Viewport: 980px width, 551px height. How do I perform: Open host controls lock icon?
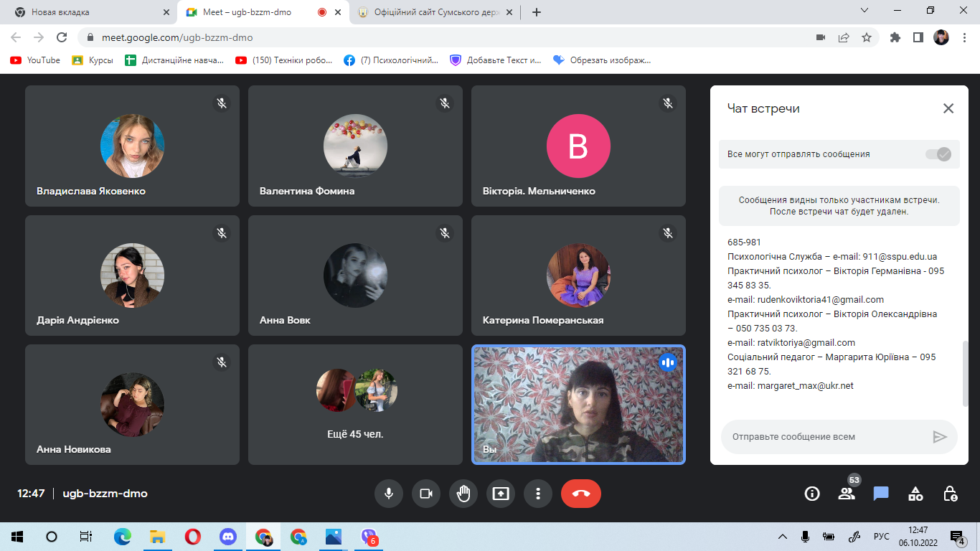pyautogui.click(x=950, y=494)
